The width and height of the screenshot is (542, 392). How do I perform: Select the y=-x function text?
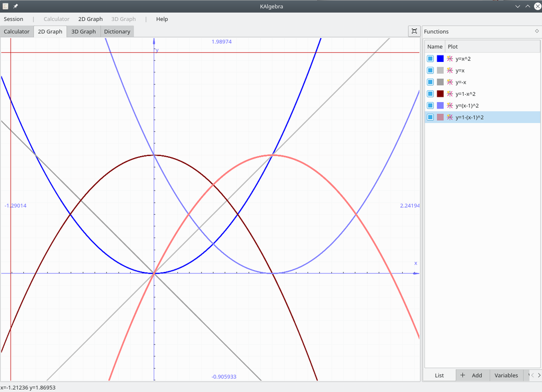tap(461, 82)
